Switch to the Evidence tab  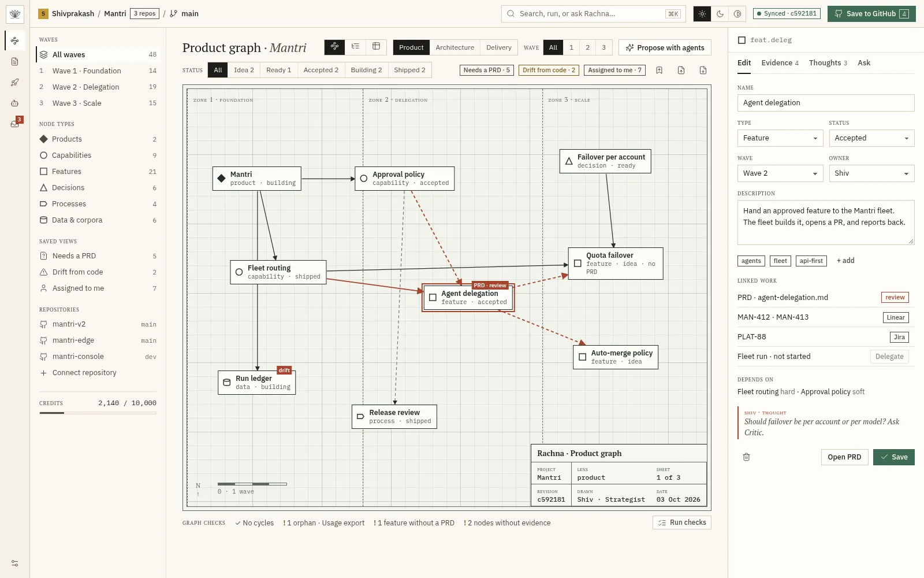780,63
